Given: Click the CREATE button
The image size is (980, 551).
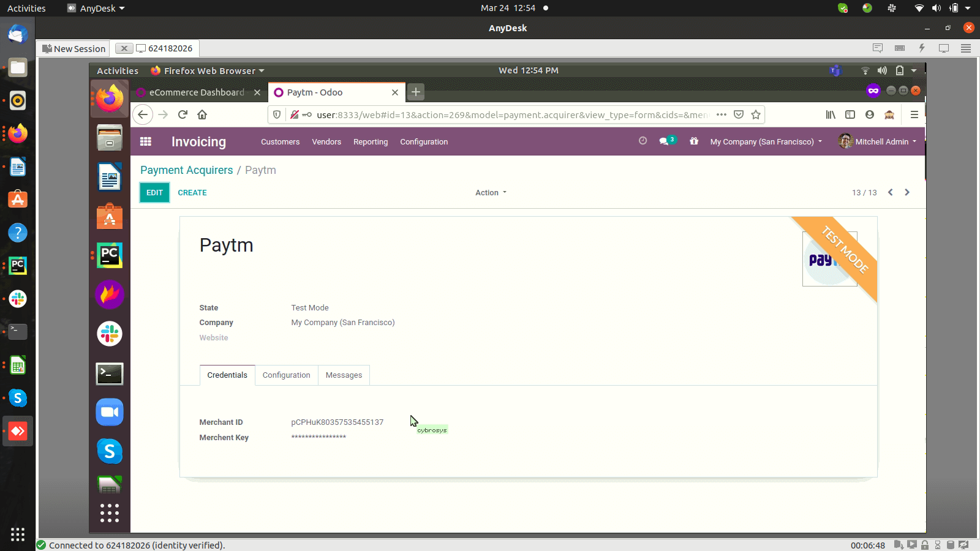Looking at the screenshot, I should click(x=192, y=192).
